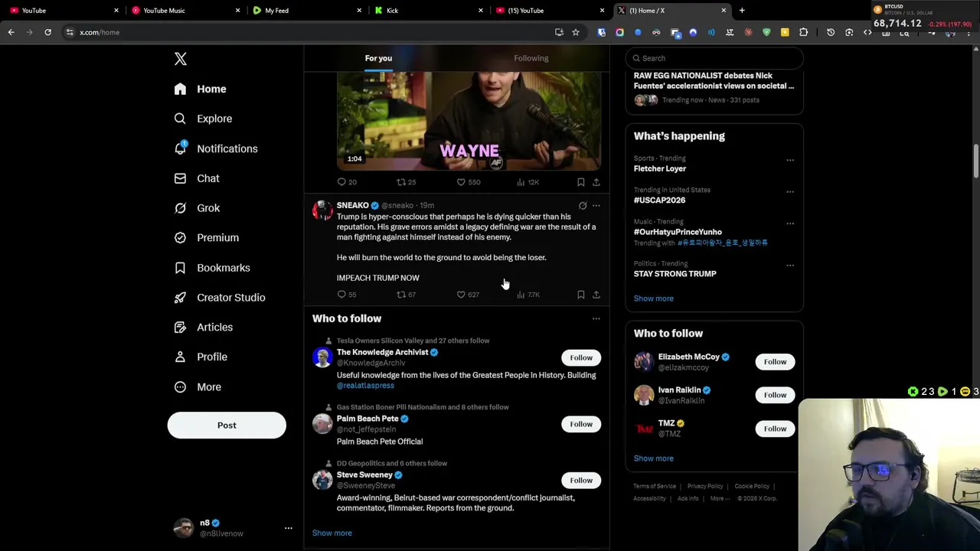View SNEAKO post views 7.7K
Screen dimensions: 980x551
[x=528, y=295]
